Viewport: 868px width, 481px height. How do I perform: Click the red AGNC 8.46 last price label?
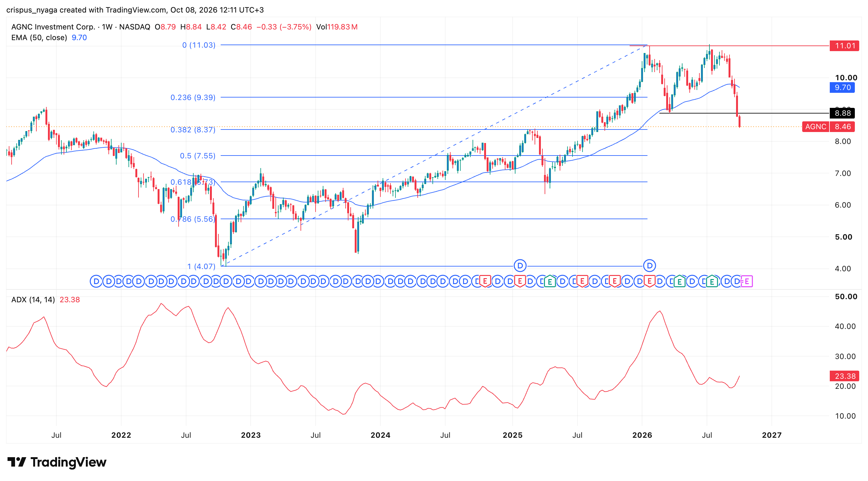coord(829,127)
